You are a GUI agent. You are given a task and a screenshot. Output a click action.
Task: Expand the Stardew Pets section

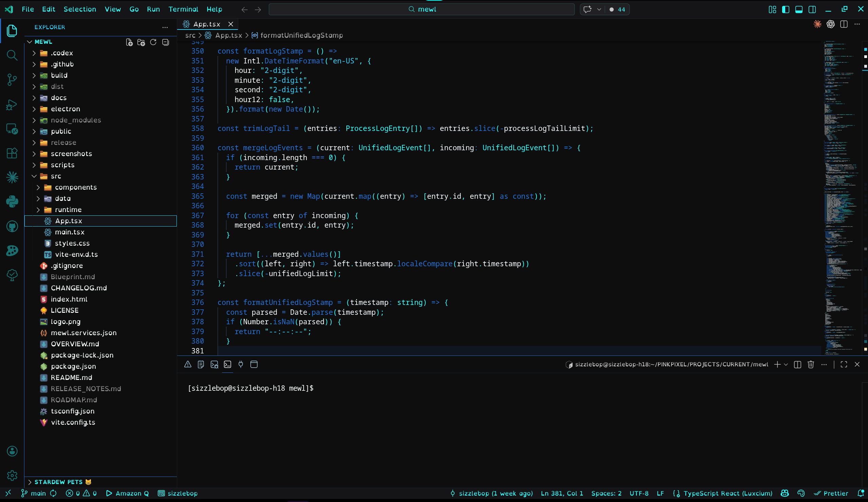(59, 482)
